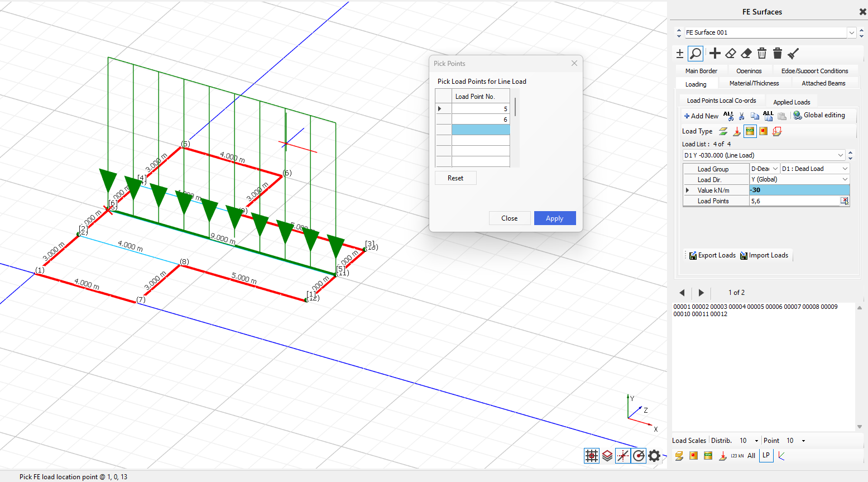Click the plus icon to add surface

tap(715, 54)
